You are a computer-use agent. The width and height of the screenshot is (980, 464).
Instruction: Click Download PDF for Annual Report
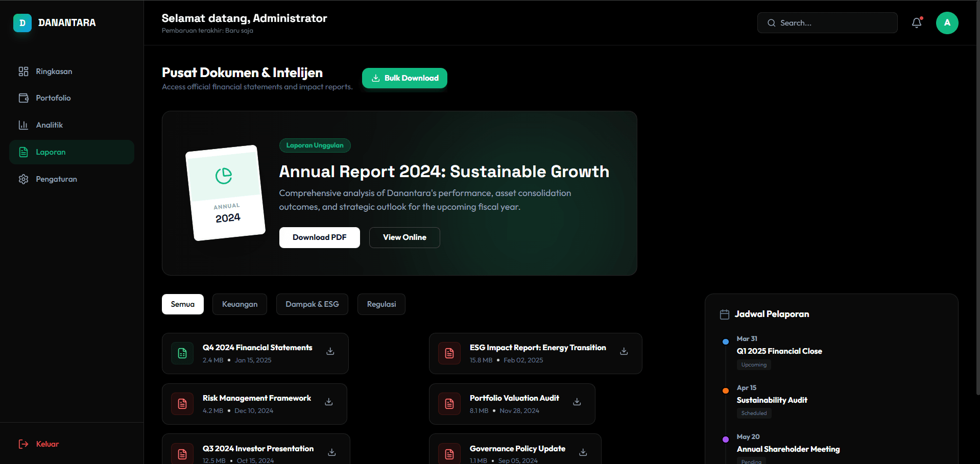tap(319, 237)
